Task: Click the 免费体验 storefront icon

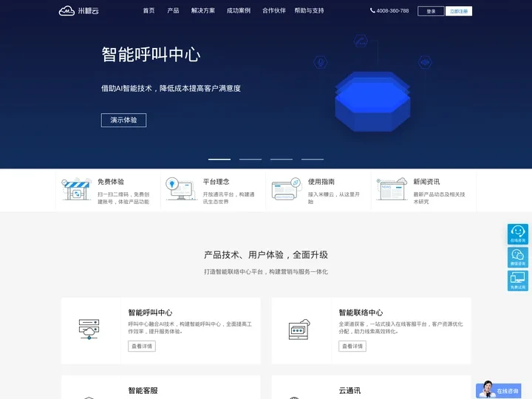Action: point(76,189)
